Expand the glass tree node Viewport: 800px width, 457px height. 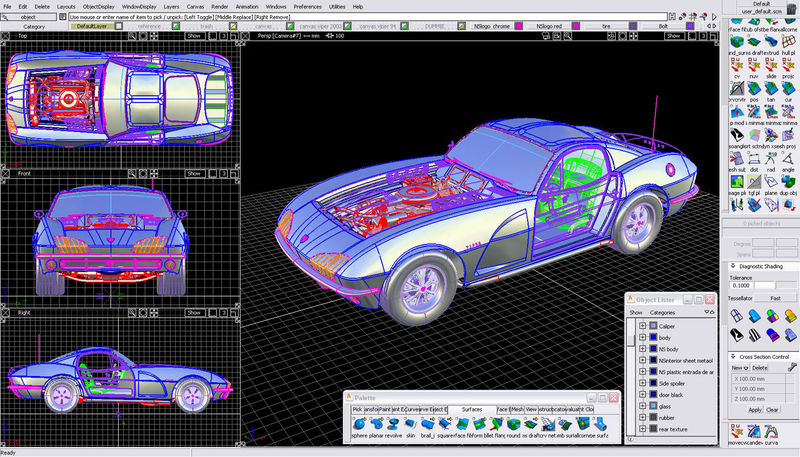tap(642, 406)
